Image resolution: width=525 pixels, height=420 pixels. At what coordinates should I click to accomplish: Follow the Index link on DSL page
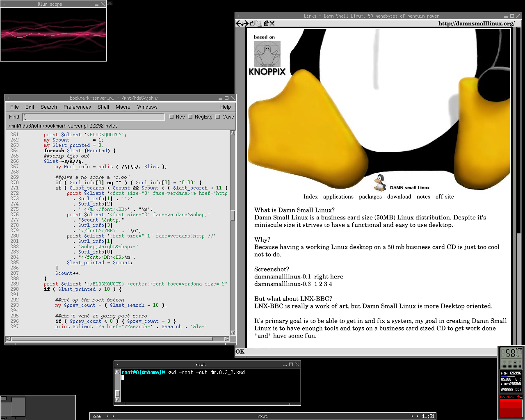[310, 196]
